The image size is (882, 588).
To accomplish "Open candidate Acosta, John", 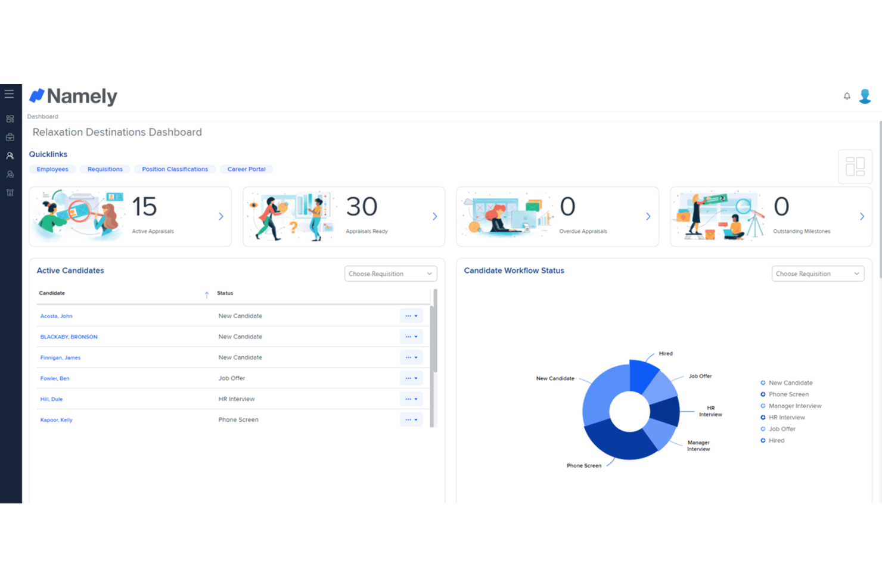I will 56,316.
